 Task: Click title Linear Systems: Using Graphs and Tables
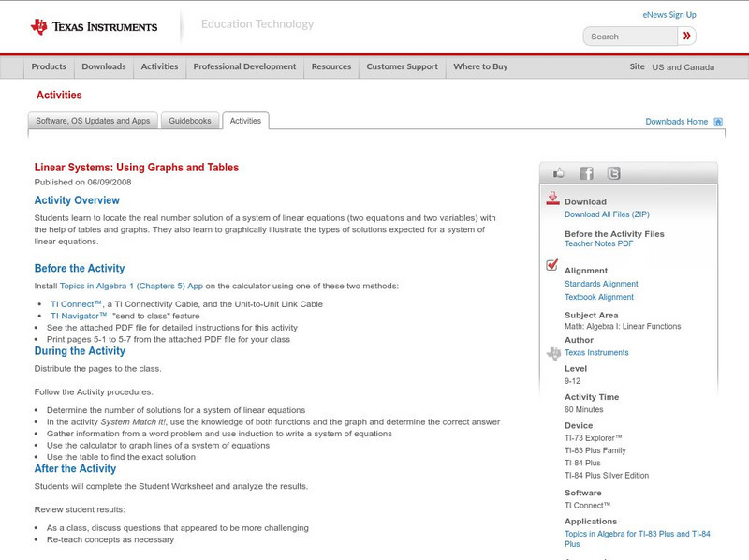point(137,168)
